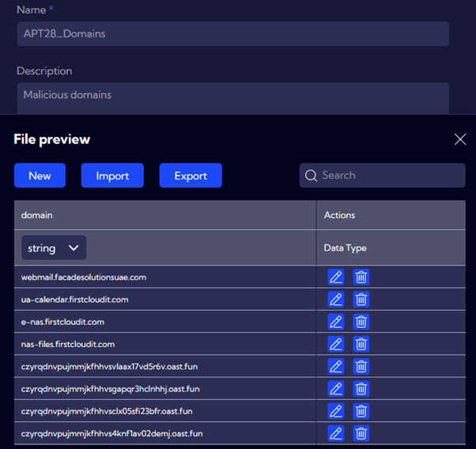
Task: Edit the oast.fun domain ending in 3bfr
Action: coord(335,411)
